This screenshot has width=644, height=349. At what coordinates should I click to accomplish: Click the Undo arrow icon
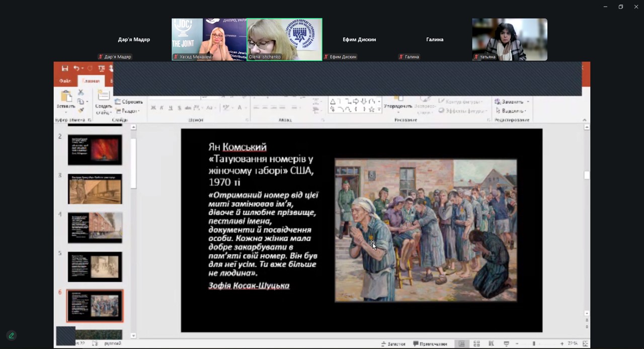[x=76, y=68]
